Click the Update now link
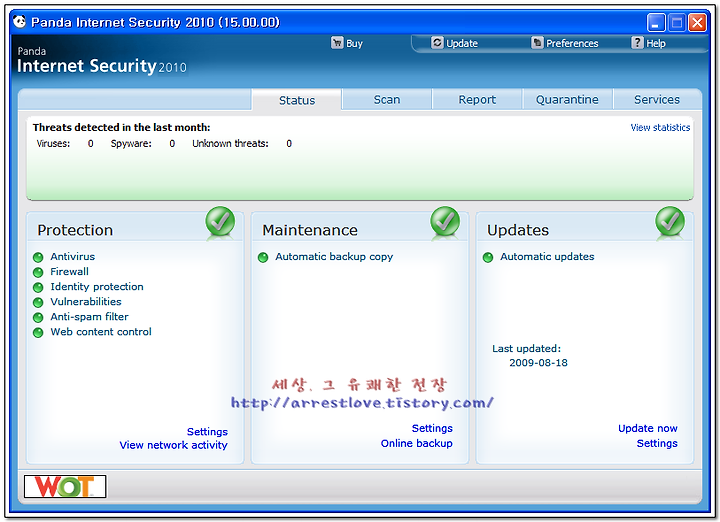The height and width of the screenshot is (522, 720). coord(647,428)
